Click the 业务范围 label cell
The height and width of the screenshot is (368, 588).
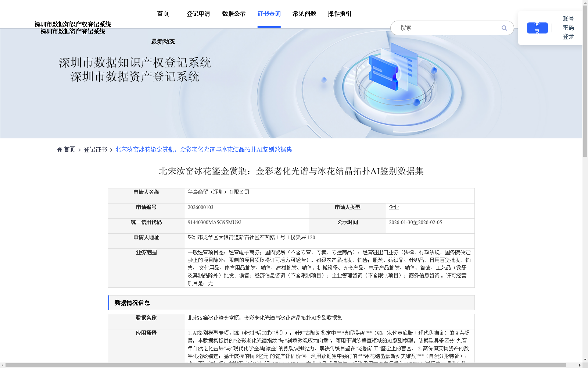146,268
